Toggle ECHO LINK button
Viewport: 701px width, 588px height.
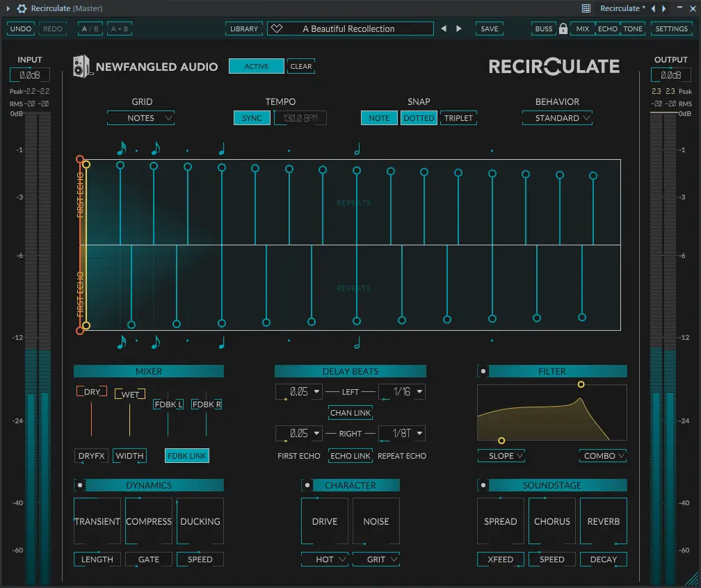(x=350, y=456)
